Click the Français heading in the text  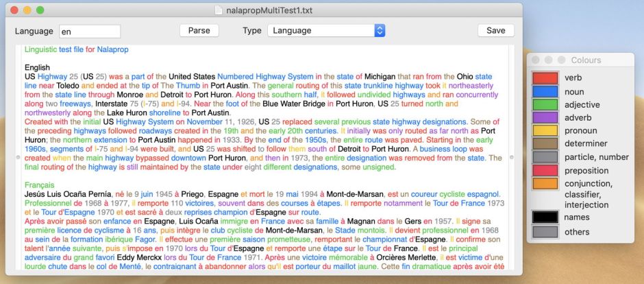(40, 185)
